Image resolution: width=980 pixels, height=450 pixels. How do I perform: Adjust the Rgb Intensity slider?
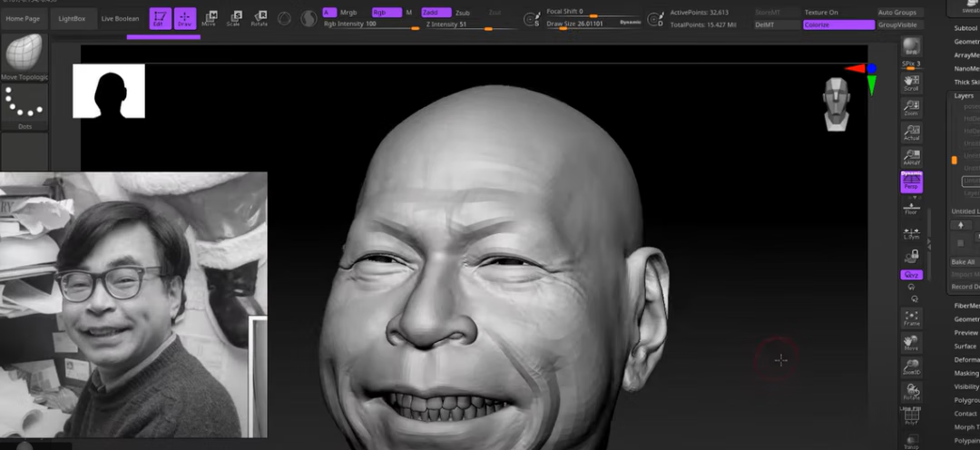pos(371,25)
